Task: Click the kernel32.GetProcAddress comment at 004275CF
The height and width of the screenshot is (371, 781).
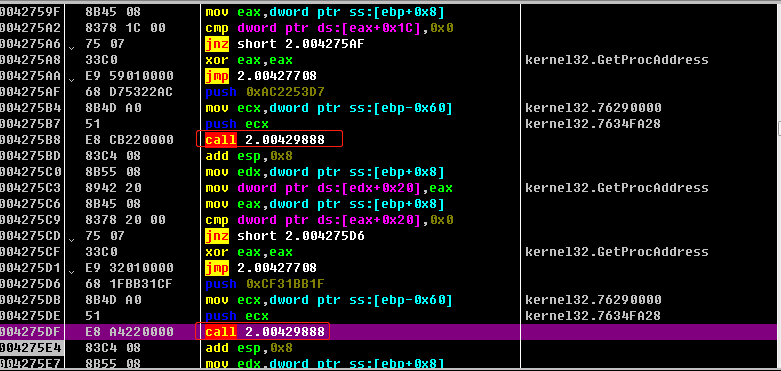Action: tap(617, 251)
